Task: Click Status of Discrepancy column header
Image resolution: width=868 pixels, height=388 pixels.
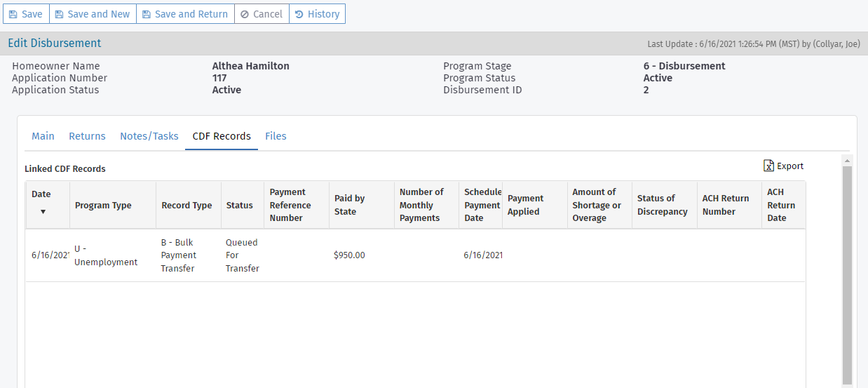Action: (x=665, y=205)
